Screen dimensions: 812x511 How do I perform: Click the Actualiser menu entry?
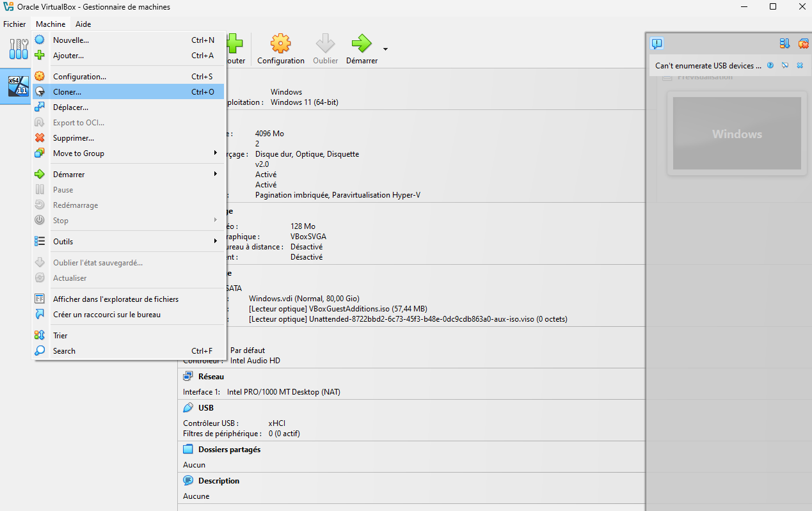[129, 278]
